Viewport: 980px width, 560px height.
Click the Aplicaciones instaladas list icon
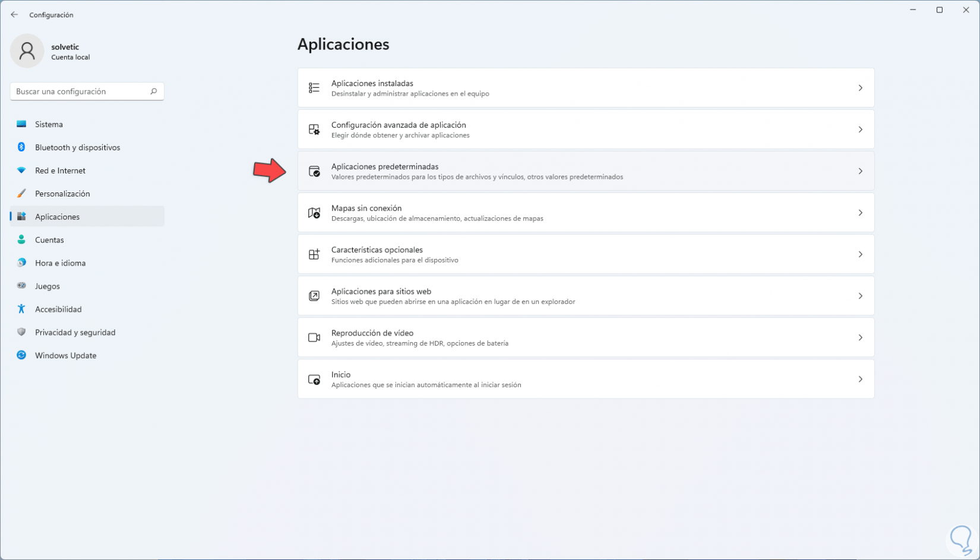click(314, 88)
